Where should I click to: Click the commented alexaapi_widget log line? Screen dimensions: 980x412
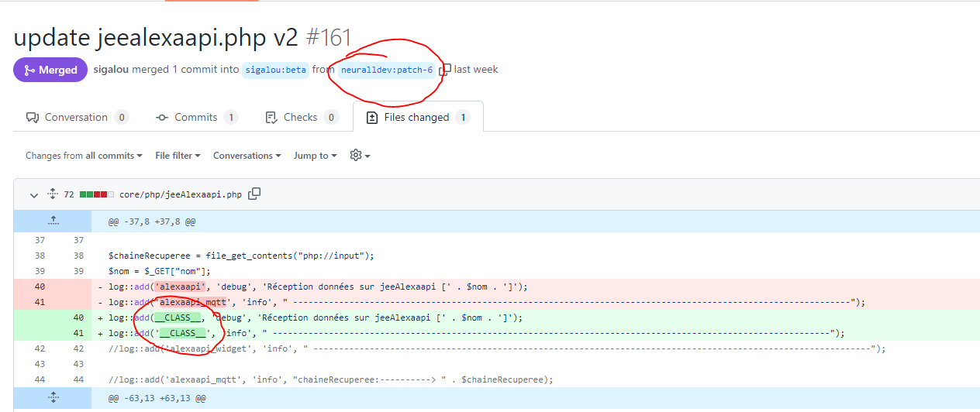(x=497, y=348)
